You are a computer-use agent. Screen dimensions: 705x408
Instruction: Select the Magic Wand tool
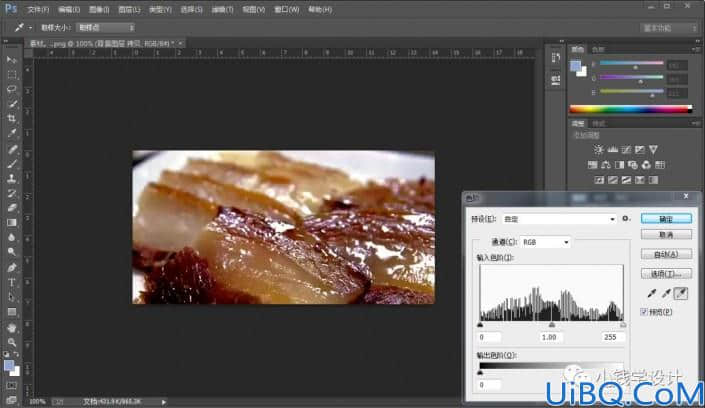coord(12,104)
